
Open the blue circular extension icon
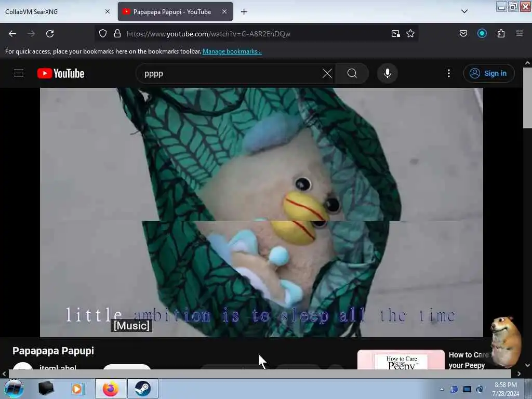point(482,33)
